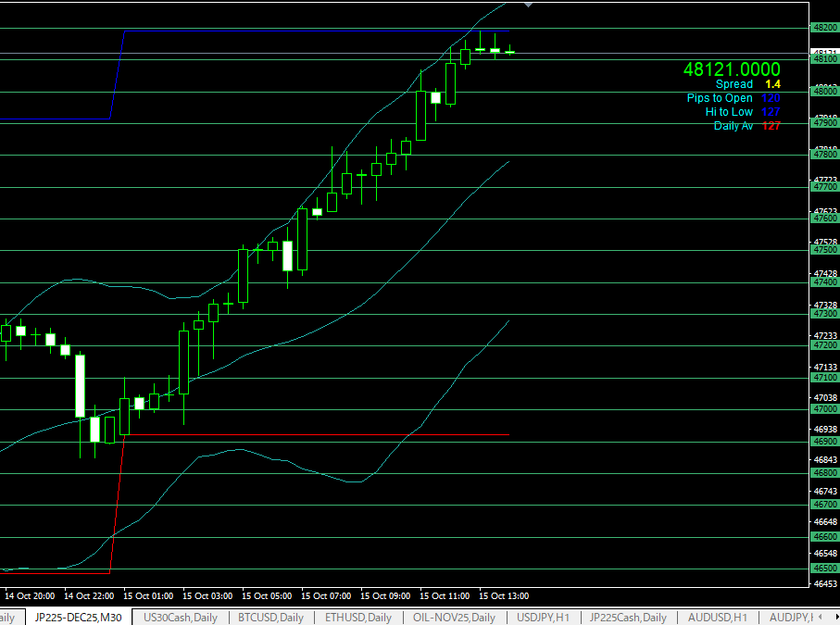Click the 47500 price level label
The height and width of the screenshot is (625, 840).
[823, 250]
